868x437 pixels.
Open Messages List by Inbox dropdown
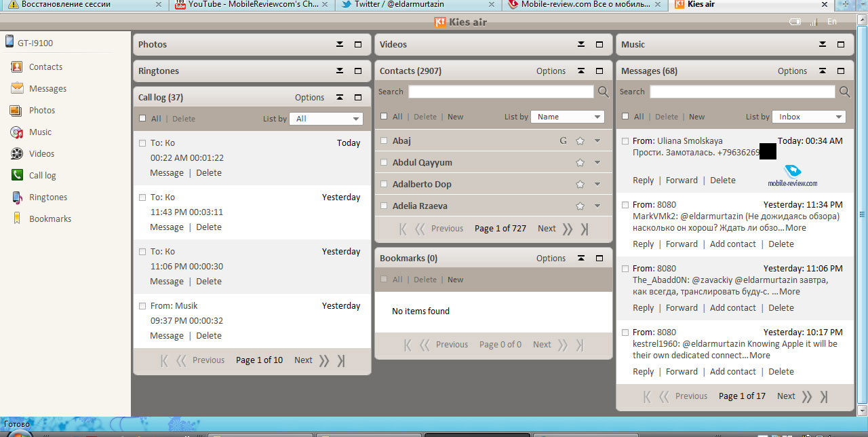809,117
